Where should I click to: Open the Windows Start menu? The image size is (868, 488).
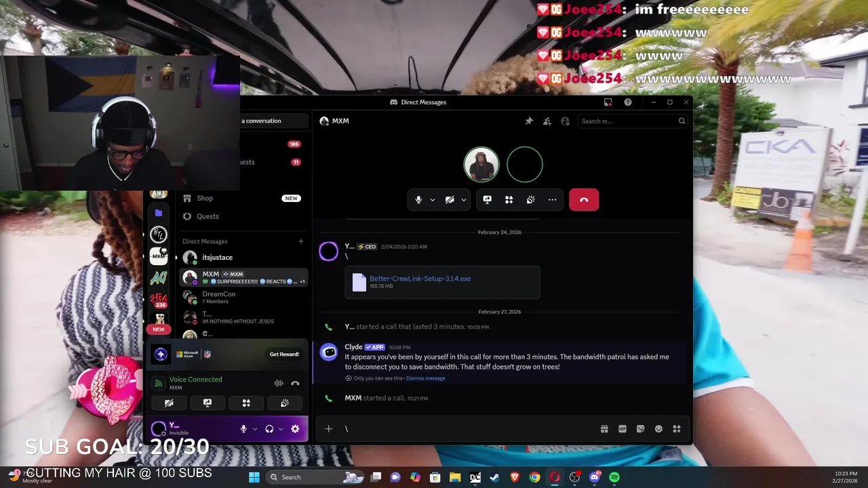coord(254,477)
